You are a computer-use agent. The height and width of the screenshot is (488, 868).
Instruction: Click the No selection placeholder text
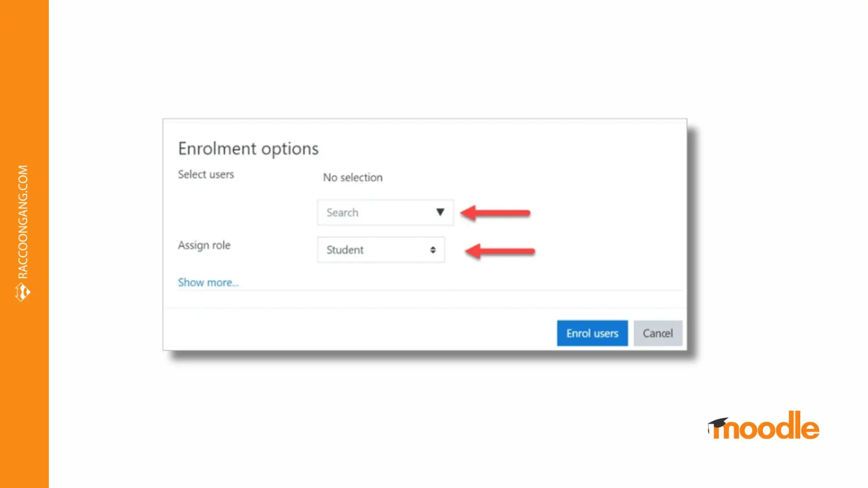pos(352,177)
